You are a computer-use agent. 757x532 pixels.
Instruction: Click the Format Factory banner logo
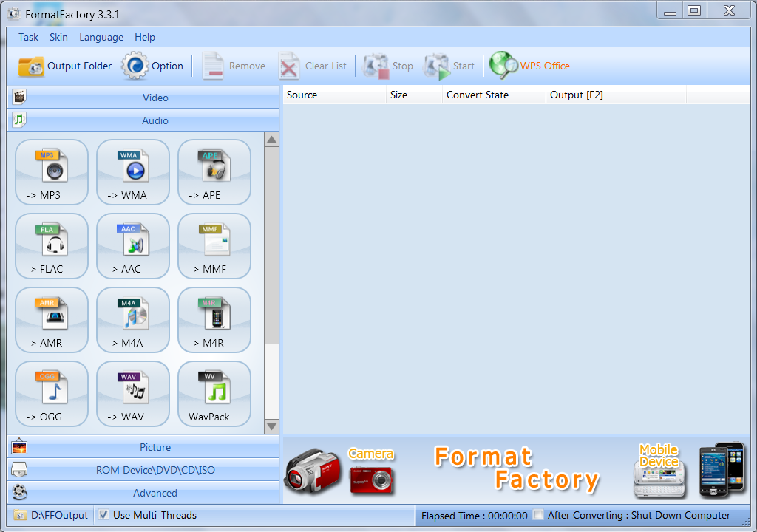(517, 469)
